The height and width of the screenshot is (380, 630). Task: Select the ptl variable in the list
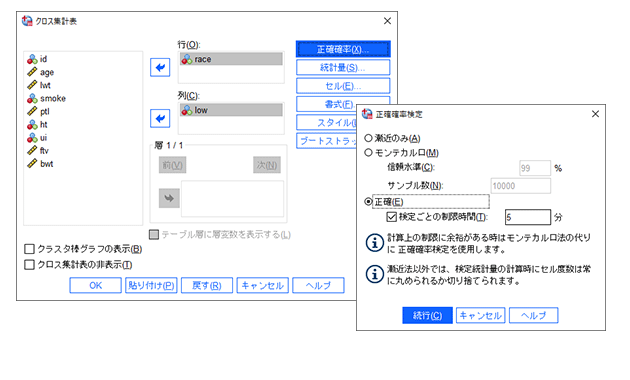click(x=39, y=111)
